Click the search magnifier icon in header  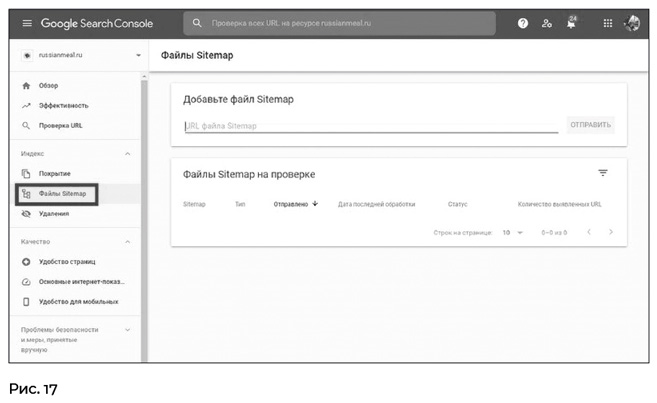pos(197,23)
